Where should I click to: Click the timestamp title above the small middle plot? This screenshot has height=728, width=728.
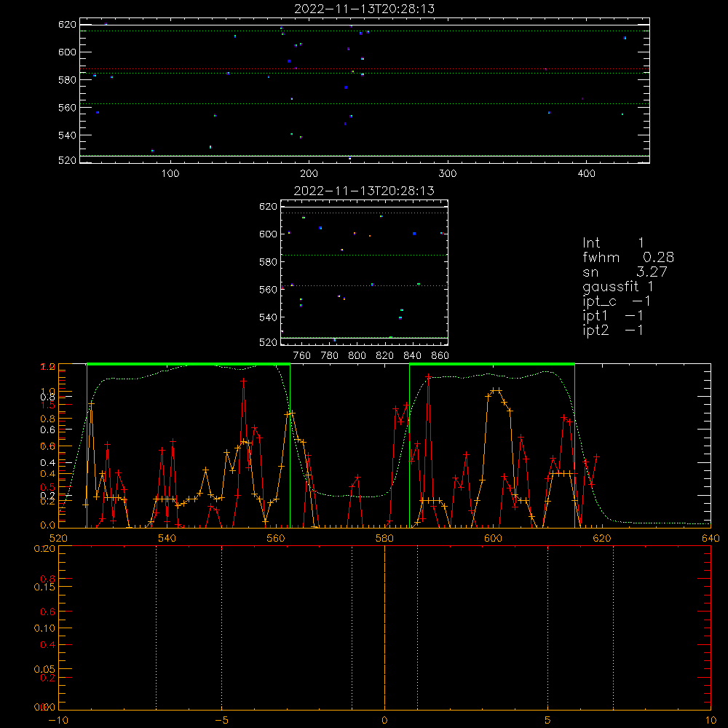pos(365,191)
